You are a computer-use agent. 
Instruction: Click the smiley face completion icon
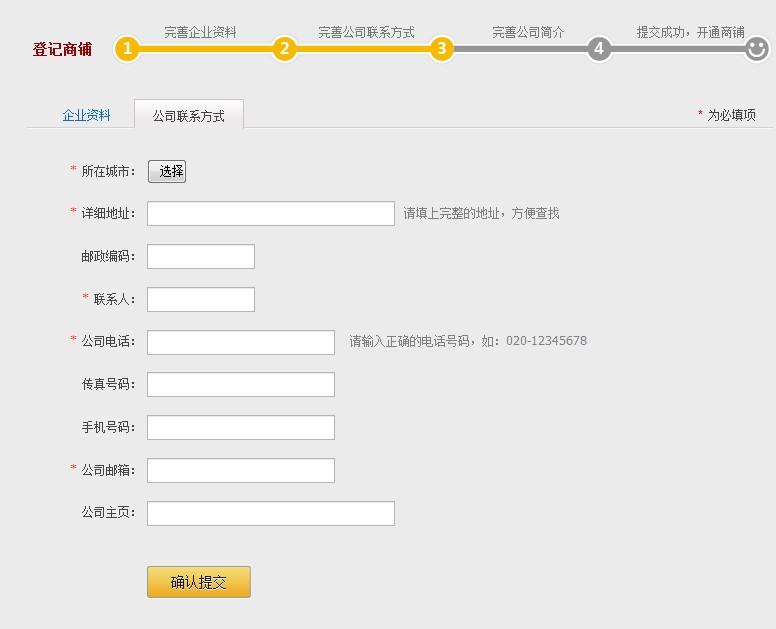click(x=757, y=48)
